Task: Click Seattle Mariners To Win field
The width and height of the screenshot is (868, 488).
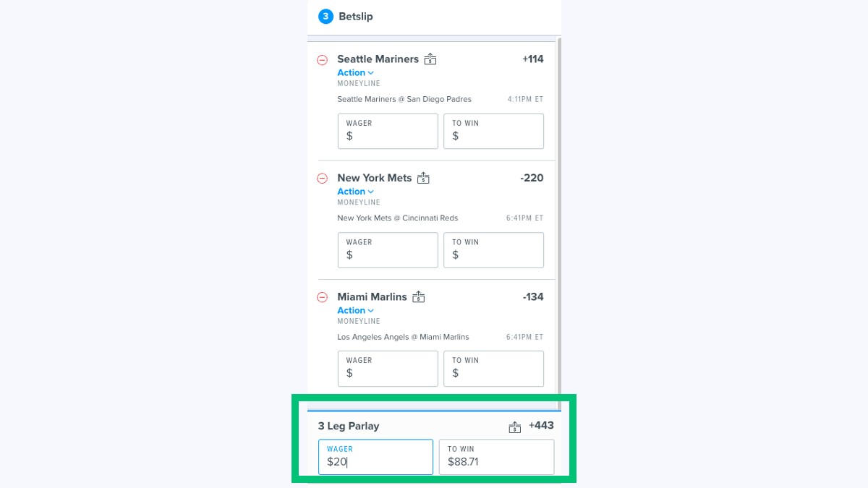Action: tap(493, 131)
